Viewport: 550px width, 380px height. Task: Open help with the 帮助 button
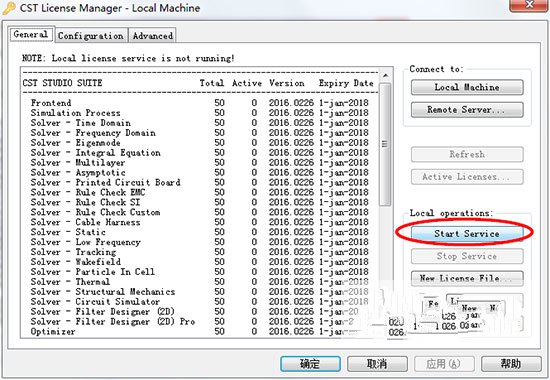pos(511,364)
